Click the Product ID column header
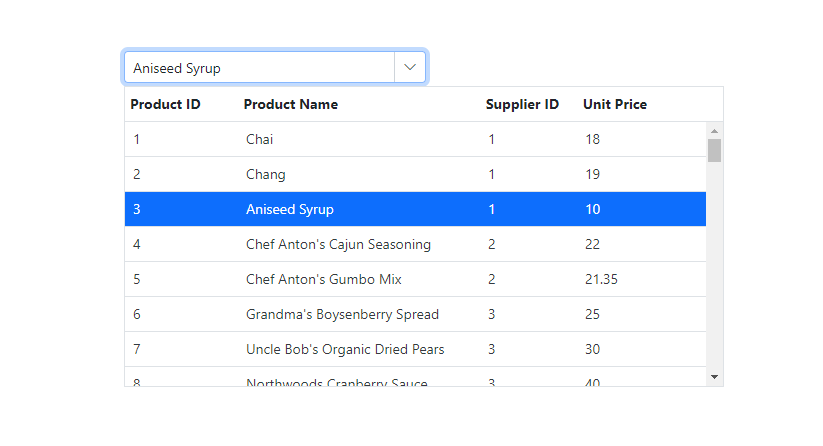823x446 pixels. pos(165,104)
